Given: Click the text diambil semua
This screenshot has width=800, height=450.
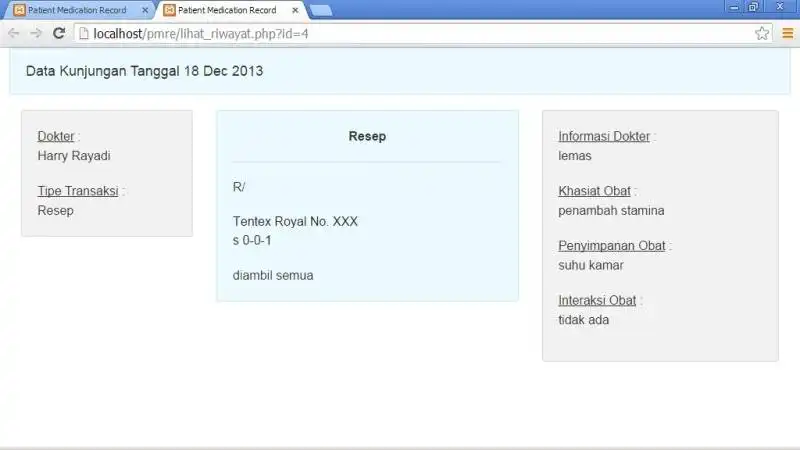Looking at the screenshot, I should point(273,275).
